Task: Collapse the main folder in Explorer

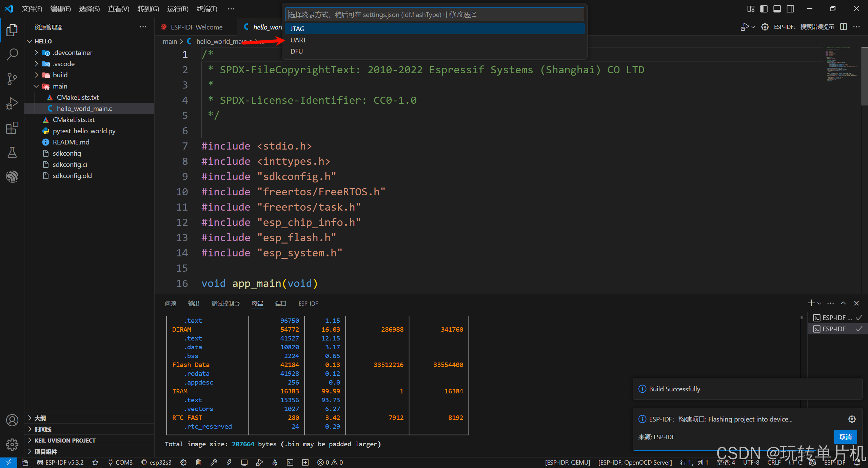Action: (36, 86)
